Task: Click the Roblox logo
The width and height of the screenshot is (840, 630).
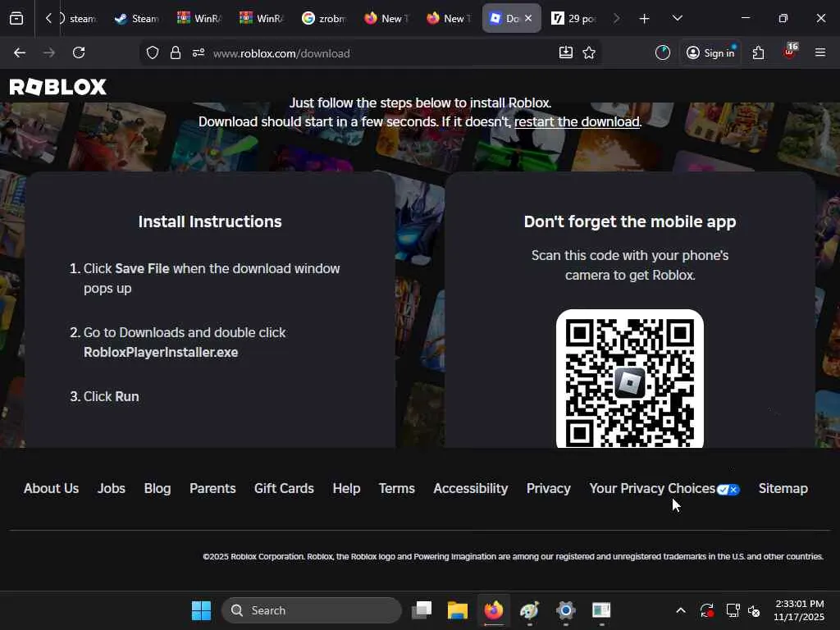Action: click(58, 87)
